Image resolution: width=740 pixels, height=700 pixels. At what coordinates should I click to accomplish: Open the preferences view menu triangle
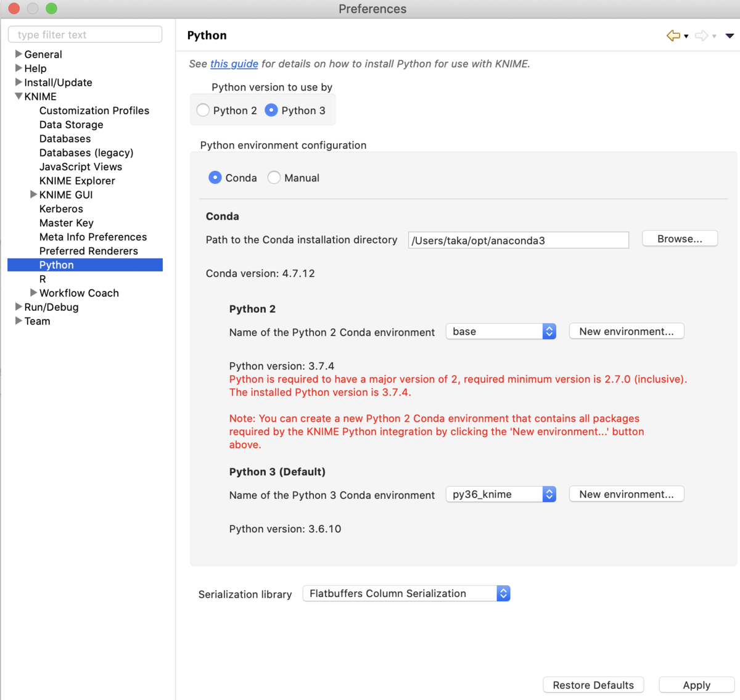[x=730, y=36]
